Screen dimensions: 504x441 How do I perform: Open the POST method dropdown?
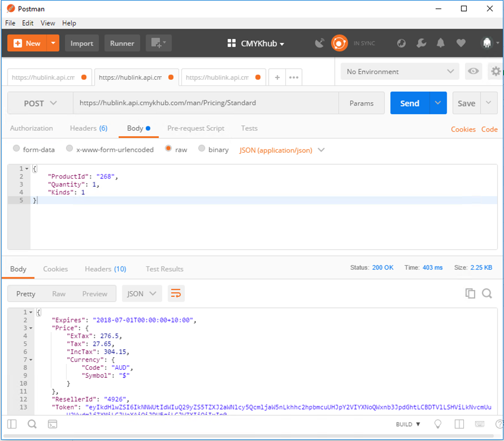[x=40, y=103]
